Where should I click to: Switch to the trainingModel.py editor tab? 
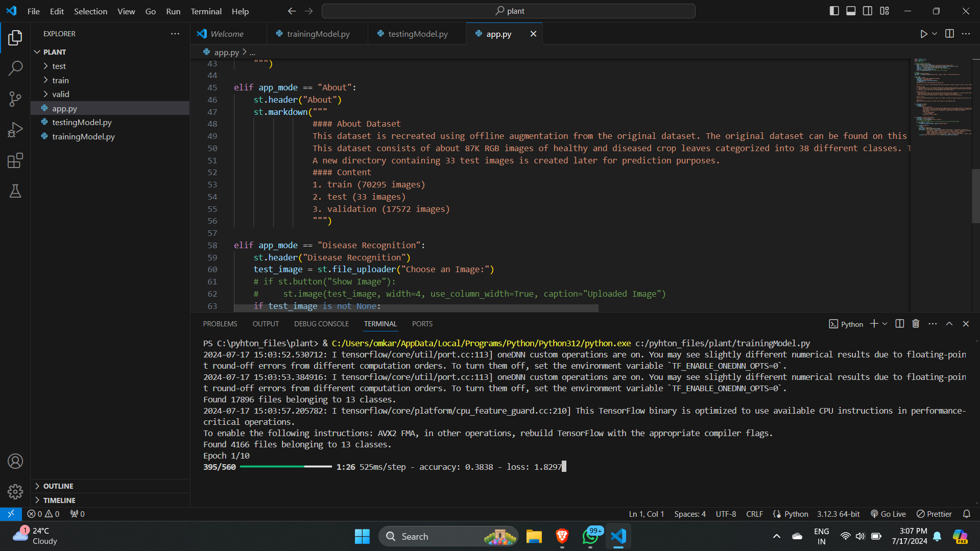click(x=318, y=34)
